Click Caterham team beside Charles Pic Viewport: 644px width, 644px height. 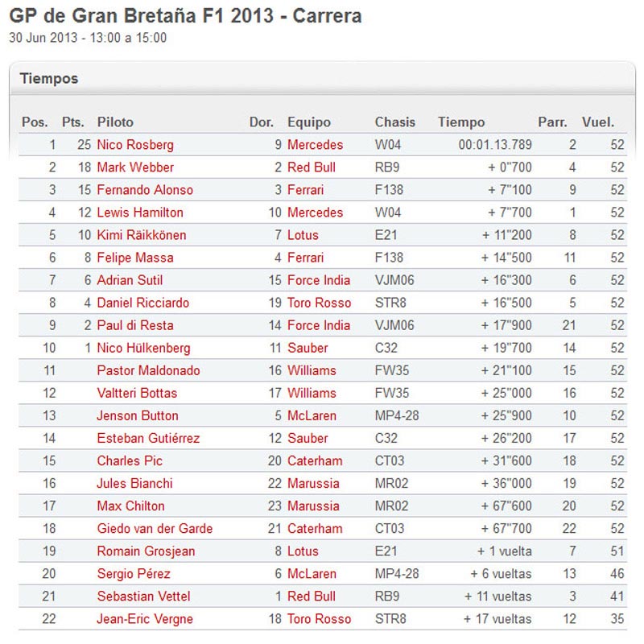click(x=315, y=461)
